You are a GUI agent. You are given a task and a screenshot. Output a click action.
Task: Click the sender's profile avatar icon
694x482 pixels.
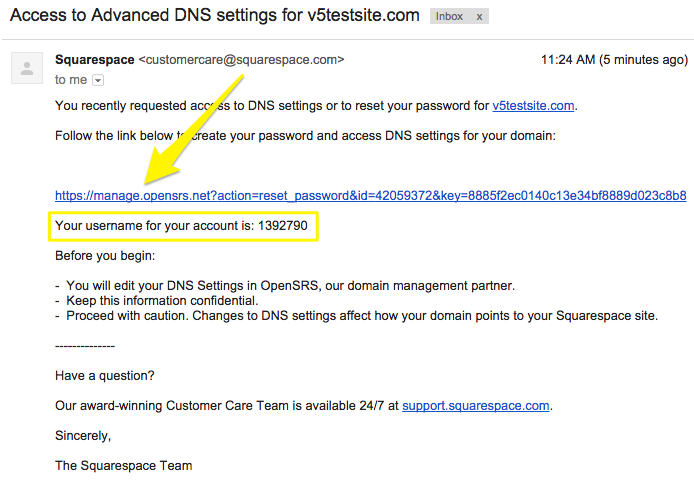pyautogui.click(x=24, y=68)
